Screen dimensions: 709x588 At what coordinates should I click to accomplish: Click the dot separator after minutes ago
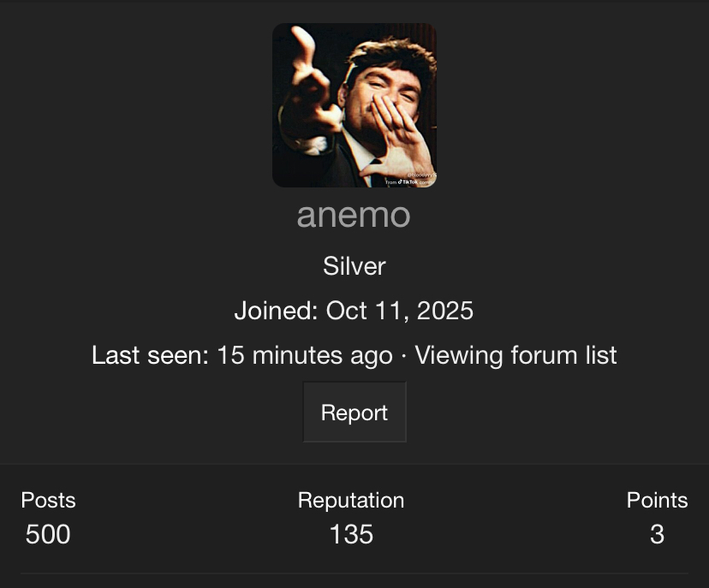pyautogui.click(x=403, y=356)
